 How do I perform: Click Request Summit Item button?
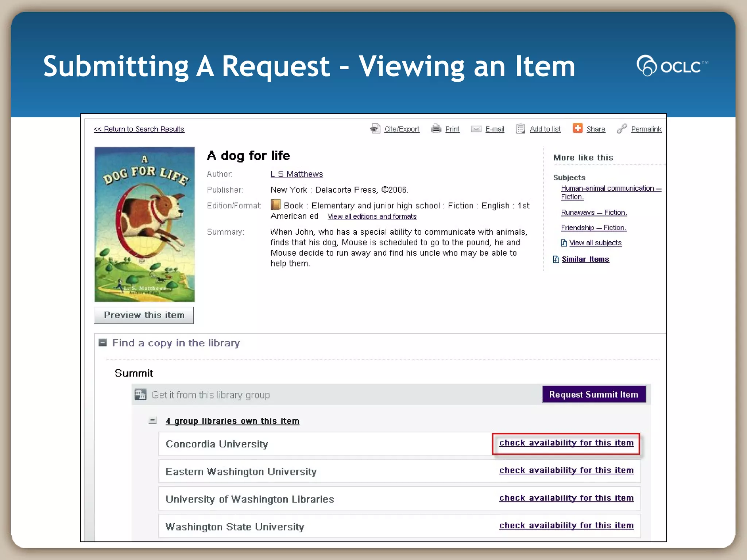click(594, 394)
